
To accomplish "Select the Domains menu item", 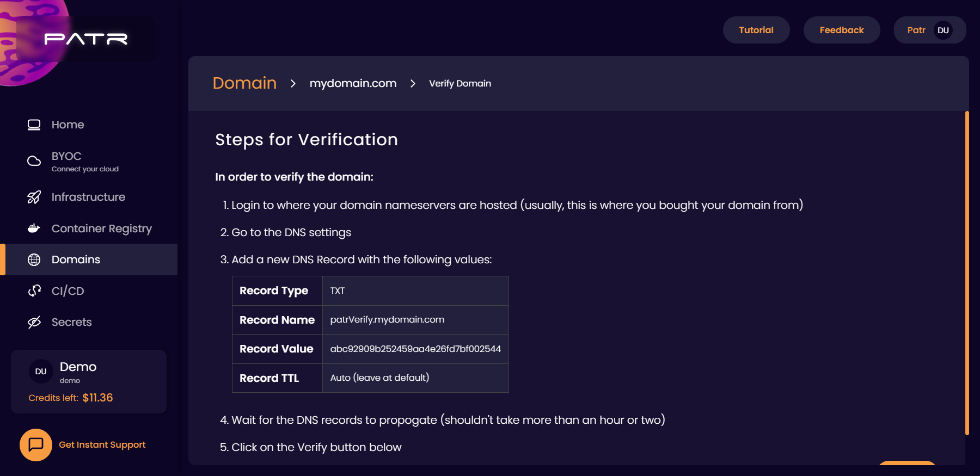I will pos(89,259).
